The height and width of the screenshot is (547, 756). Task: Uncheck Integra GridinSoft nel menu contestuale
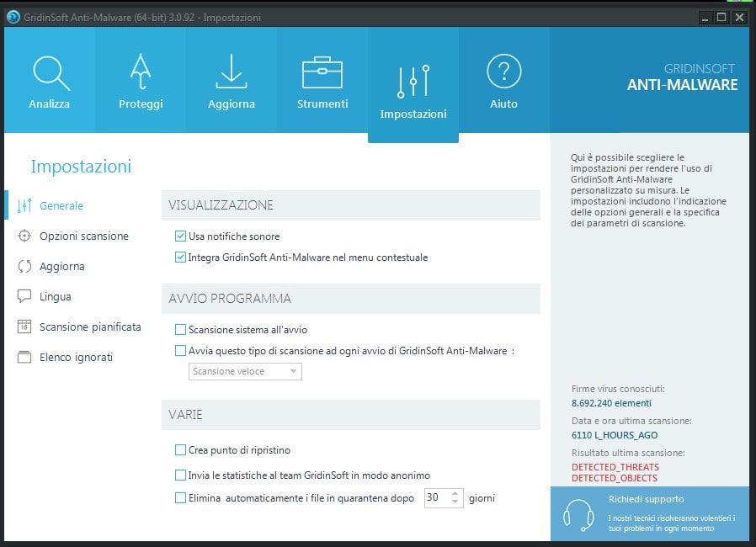(180, 258)
